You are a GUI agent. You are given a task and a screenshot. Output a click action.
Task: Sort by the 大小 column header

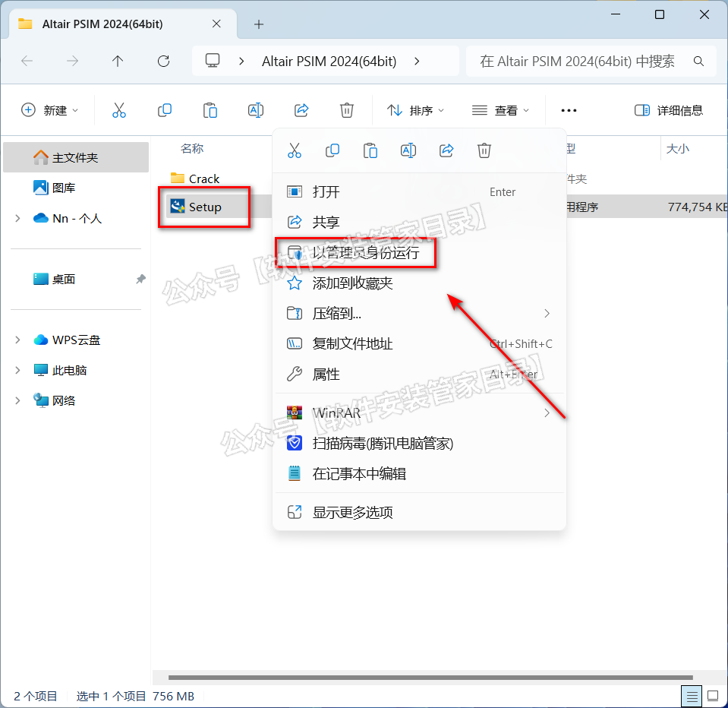(x=677, y=149)
